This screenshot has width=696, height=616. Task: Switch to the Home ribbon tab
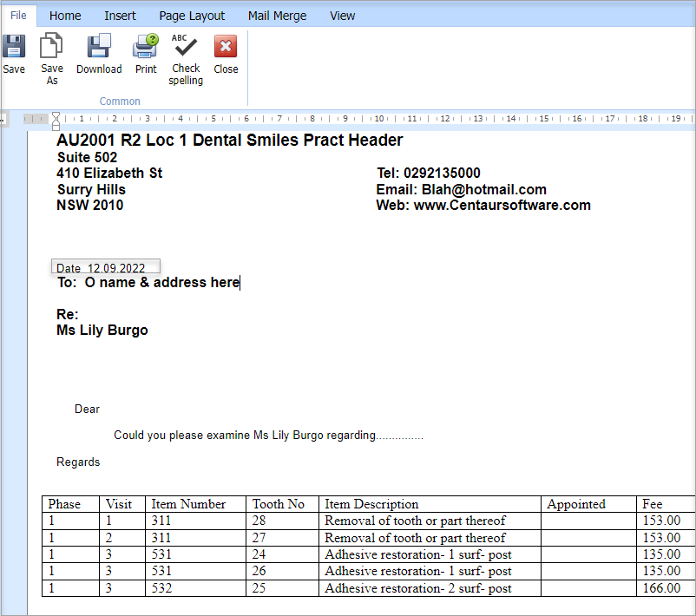(x=65, y=16)
